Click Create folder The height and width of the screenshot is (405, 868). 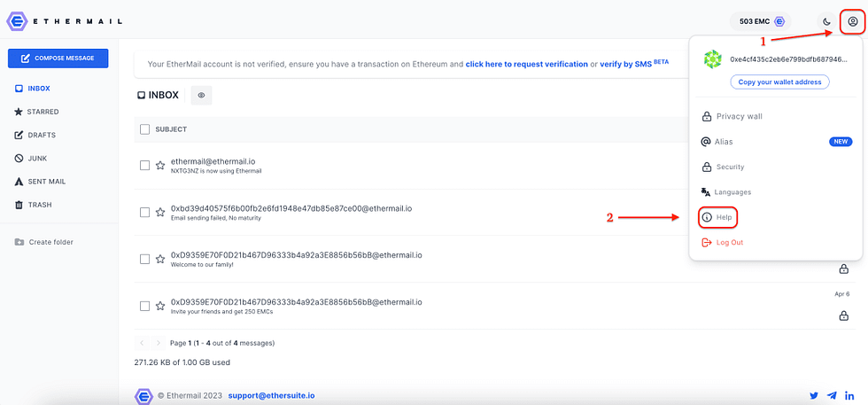point(43,242)
